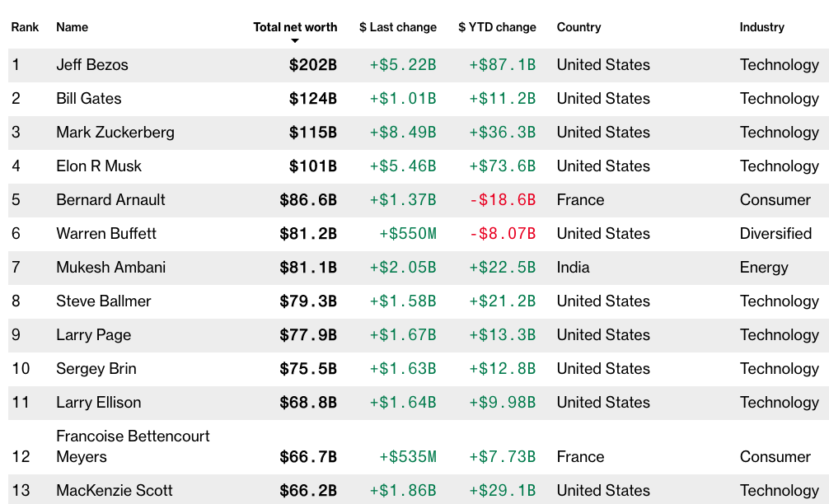
Task: Open Bill Gates profile link
Action: (89, 99)
